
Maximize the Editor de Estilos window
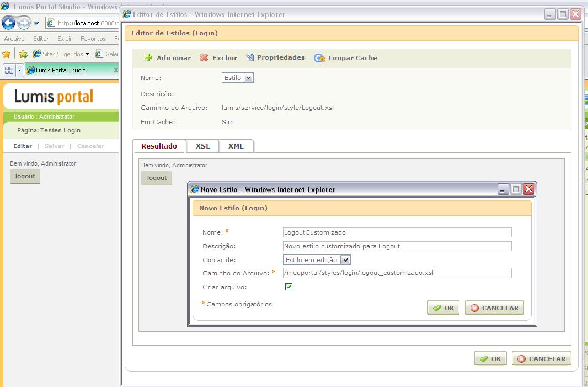click(563, 14)
